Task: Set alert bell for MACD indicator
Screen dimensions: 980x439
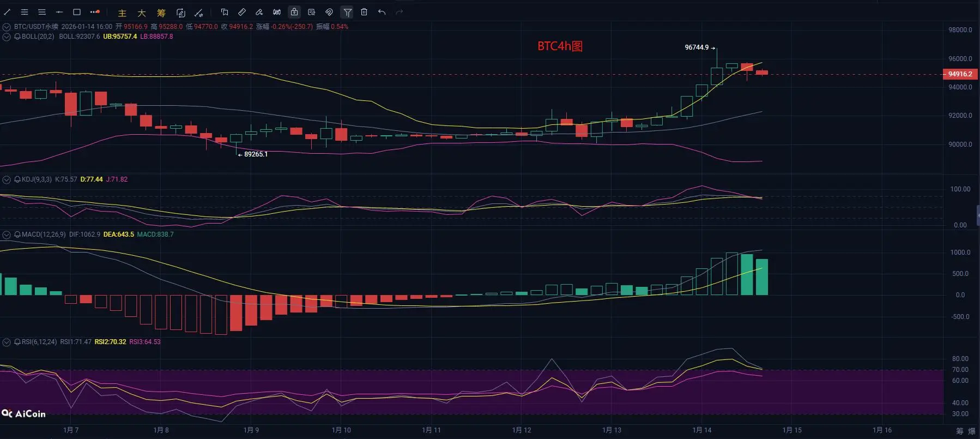Action: tap(17, 234)
